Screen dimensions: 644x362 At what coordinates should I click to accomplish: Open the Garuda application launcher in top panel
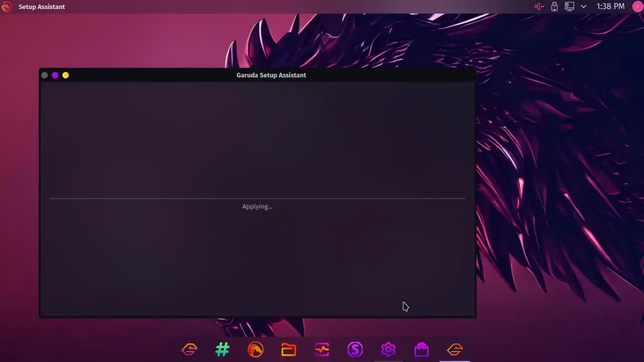pos(7,7)
